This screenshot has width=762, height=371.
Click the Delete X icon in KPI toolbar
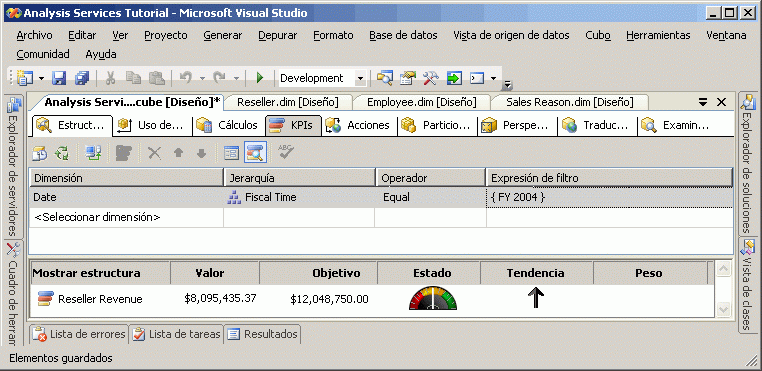click(154, 153)
